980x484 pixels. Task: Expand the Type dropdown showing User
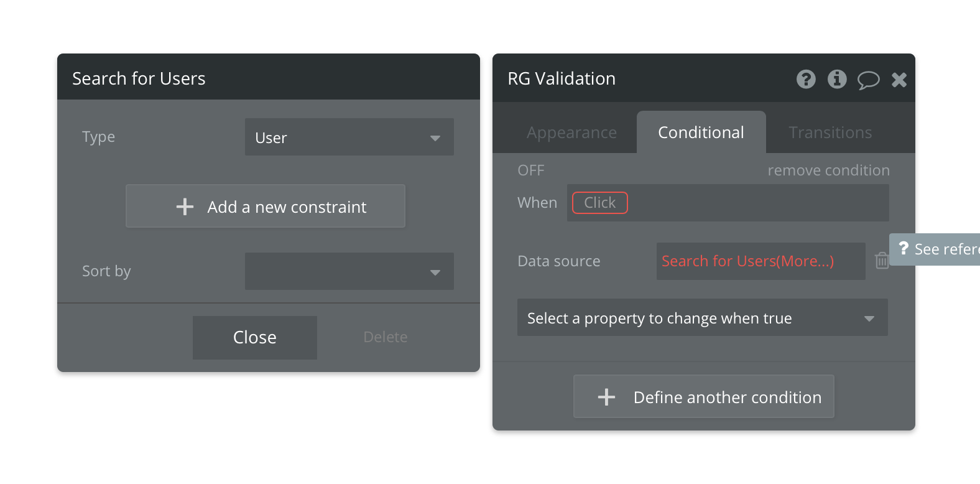349,137
